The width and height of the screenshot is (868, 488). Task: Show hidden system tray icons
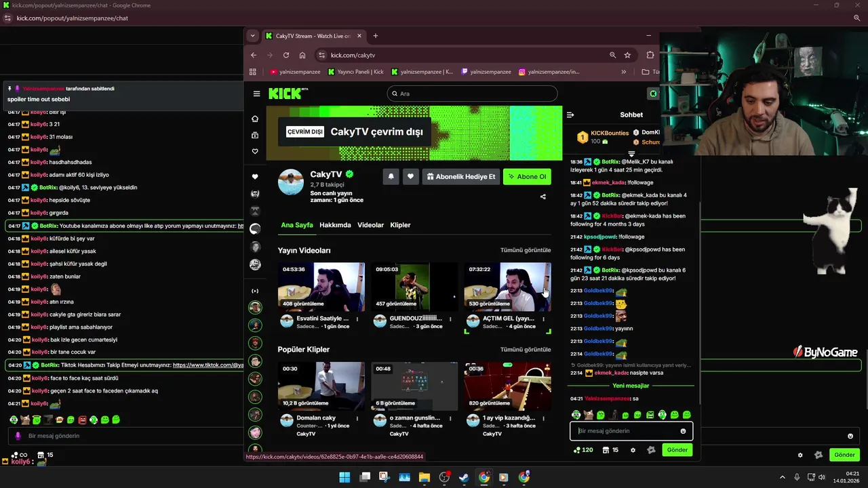(x=782, y=477)
